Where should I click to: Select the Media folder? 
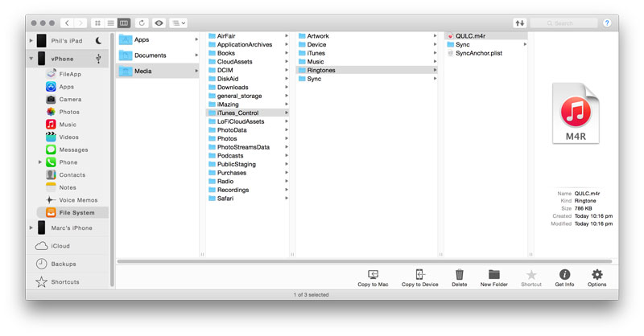[158, 71]
